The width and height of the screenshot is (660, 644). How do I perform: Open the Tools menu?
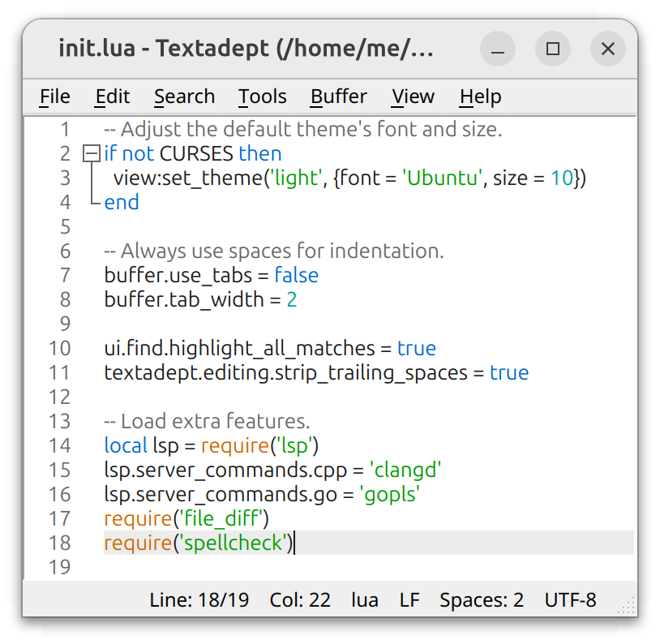262,97
